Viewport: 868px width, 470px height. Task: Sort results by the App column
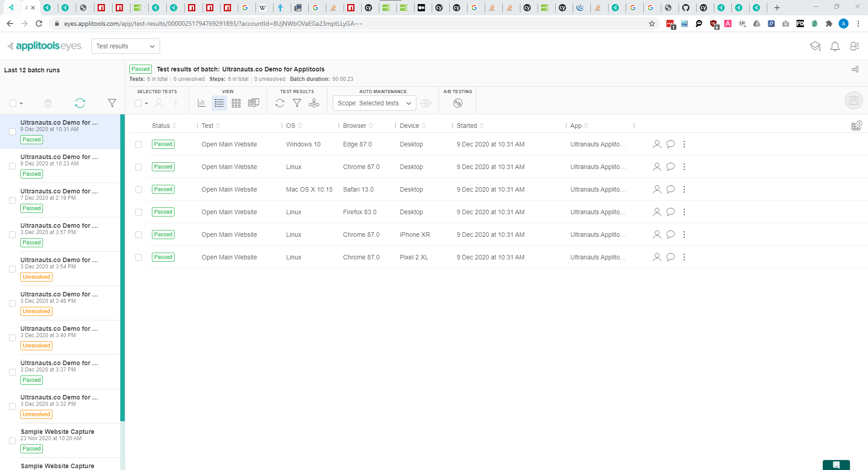pos(579,126)
